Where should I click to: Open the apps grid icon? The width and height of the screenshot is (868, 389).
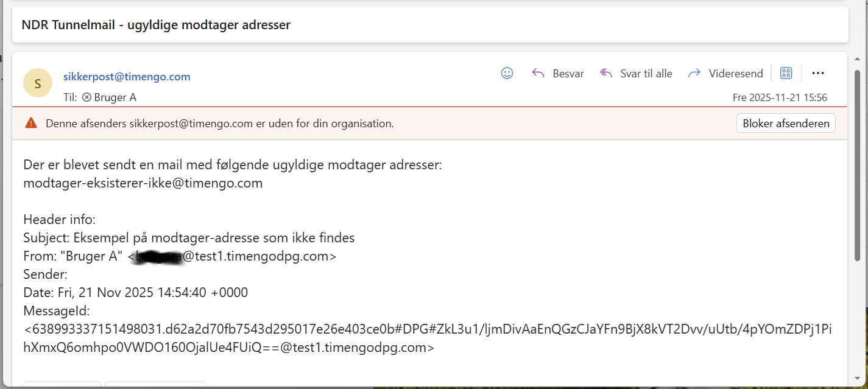pos(786,74)
